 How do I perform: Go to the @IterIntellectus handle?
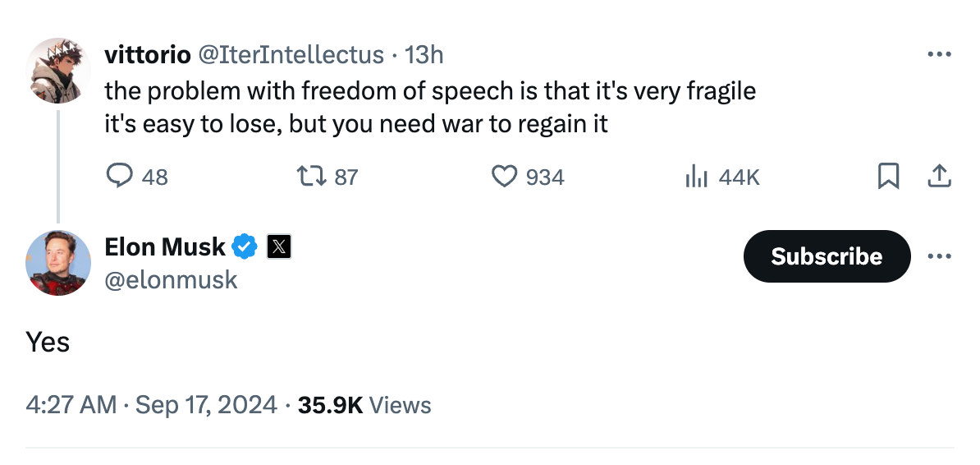[x=288, y=55]
